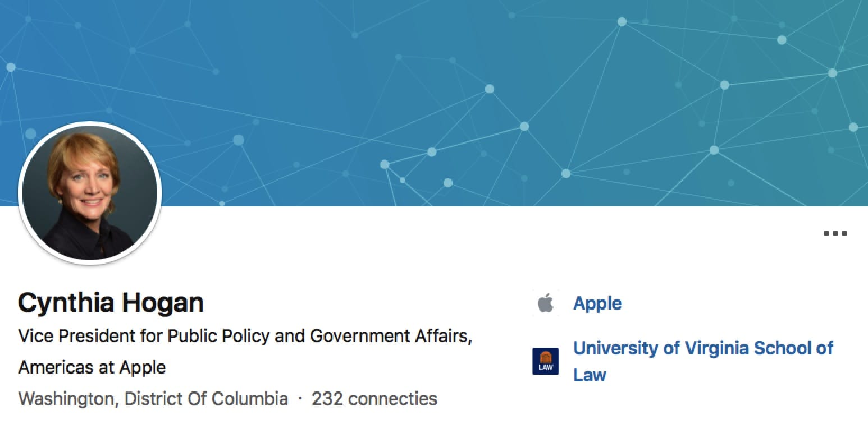The image size is (868, 424).
Task: Click the Apple logo icon
Action: coord(545,303)
